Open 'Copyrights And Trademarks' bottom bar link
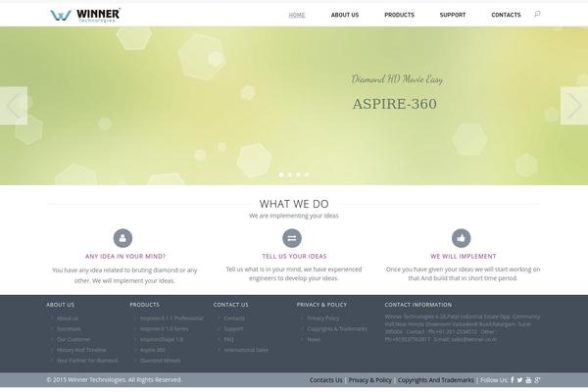Image resolution: width=588 pixels, height=392 pixels. 436,380
